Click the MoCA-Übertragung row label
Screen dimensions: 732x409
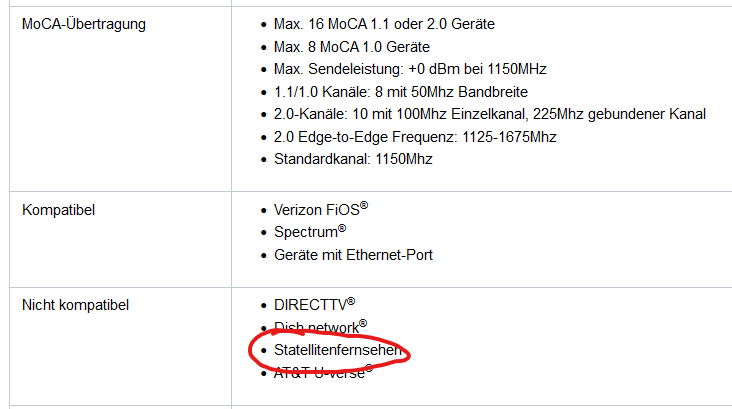click(84, 23)
